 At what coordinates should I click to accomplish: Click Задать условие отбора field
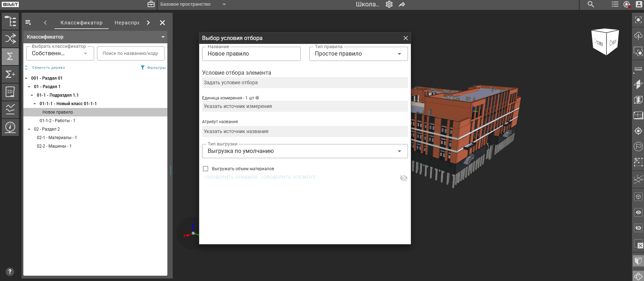pos(305,83)
